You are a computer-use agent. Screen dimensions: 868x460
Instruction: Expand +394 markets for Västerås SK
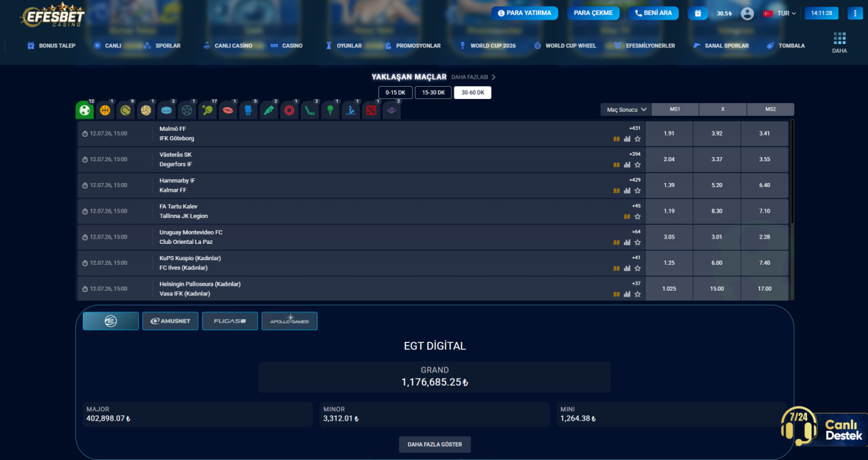pyautogui.click(x=635, y=154)
